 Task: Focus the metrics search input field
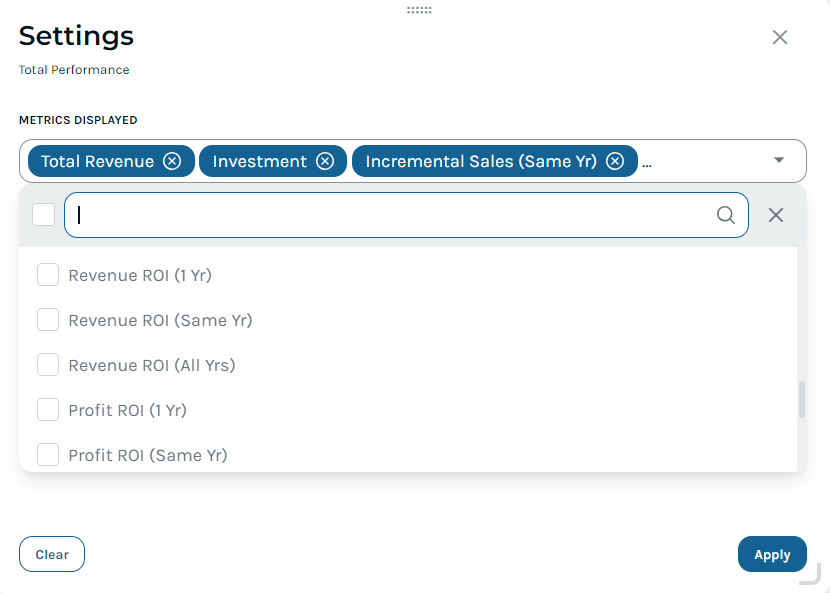point(406,215)
